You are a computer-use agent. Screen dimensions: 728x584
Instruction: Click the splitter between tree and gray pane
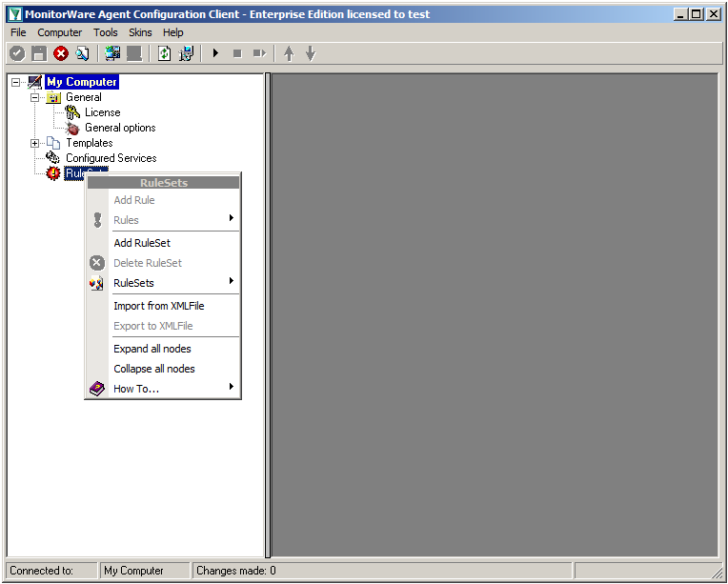268,315
